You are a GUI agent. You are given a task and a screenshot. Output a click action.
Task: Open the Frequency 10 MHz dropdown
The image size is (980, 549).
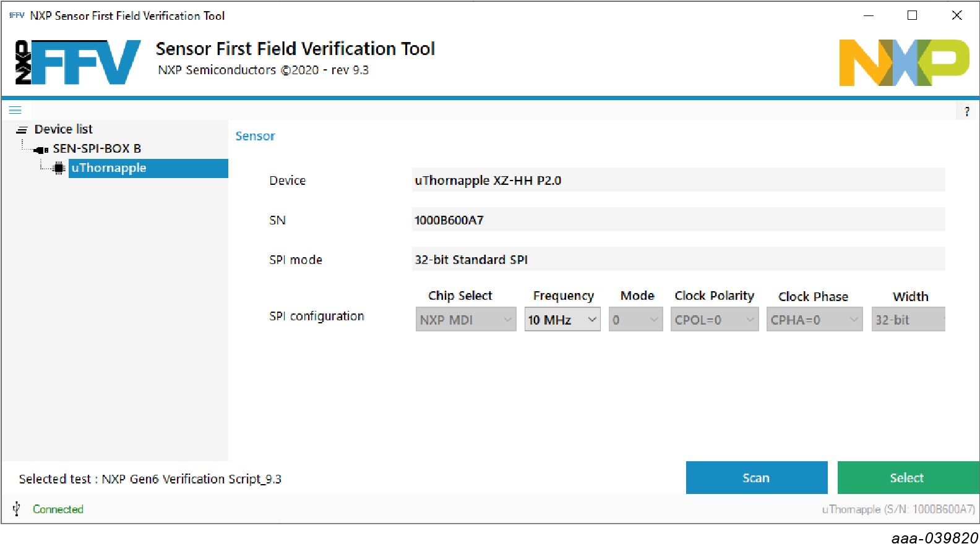(562, 320)
